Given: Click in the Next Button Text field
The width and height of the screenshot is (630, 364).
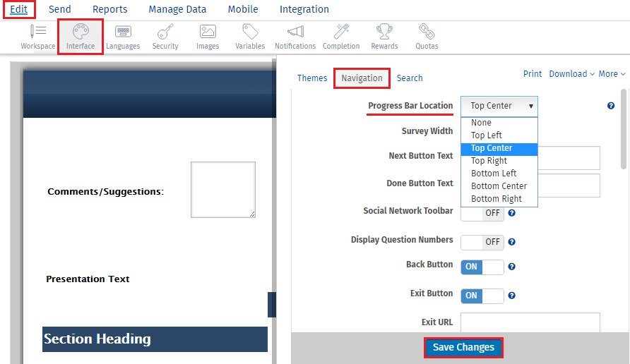Looking at the screenshot, I should 569,158.
